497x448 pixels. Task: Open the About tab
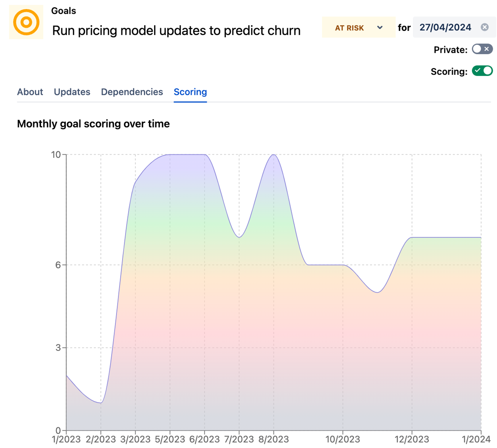[x=30, y=92]
